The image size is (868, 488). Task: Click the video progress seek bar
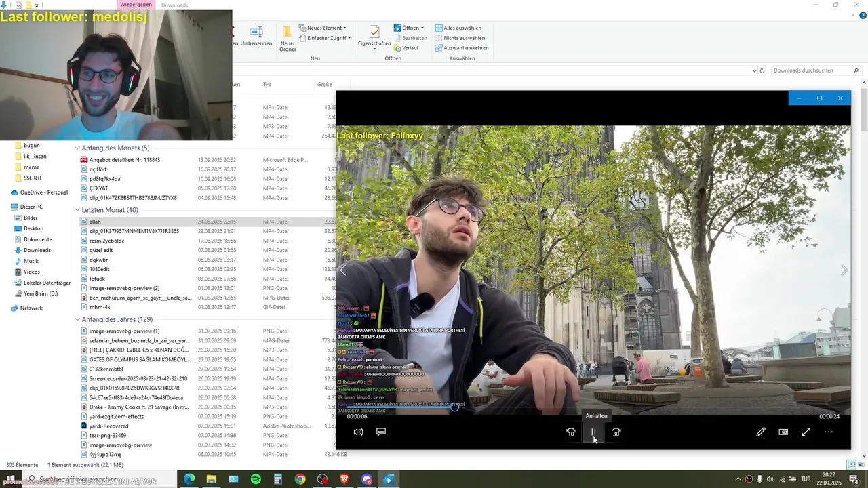pyautogui.click(x=593, y=407)
